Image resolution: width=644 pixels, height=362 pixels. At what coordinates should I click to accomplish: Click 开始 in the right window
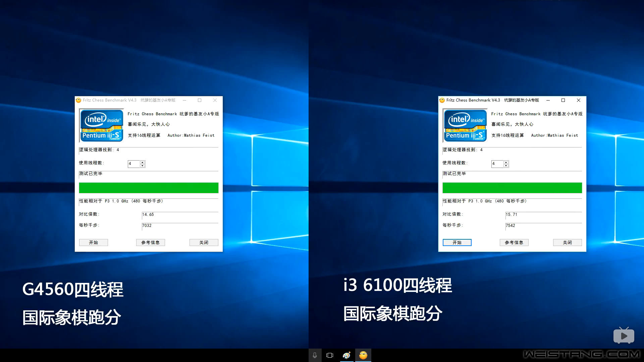[x=457, y=243]
